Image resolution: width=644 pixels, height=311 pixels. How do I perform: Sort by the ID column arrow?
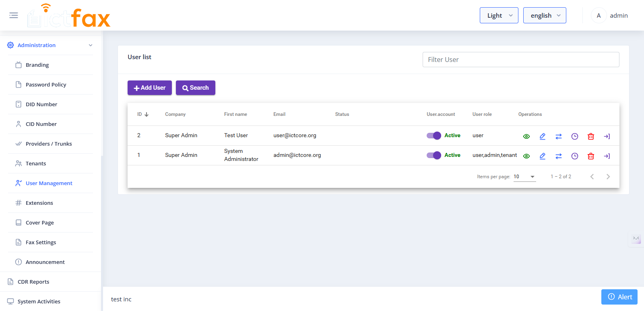click(147, 115)
